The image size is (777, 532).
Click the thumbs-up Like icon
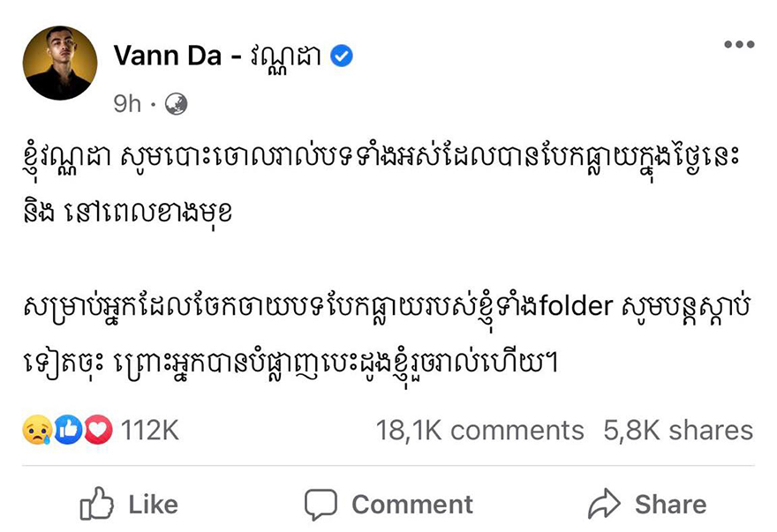pos(96,505)
